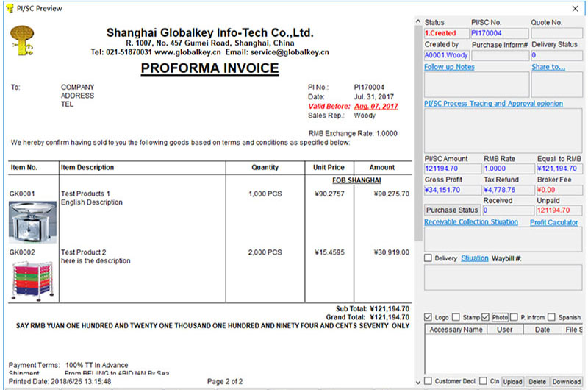Open the Share to... link
The width and height of the screenshot is (588, 390).
coord(548,67)
